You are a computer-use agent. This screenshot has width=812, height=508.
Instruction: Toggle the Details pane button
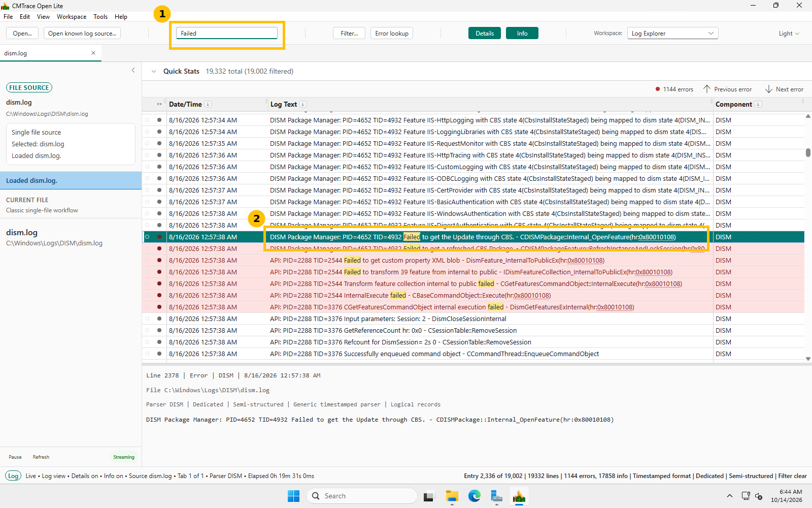485,34
